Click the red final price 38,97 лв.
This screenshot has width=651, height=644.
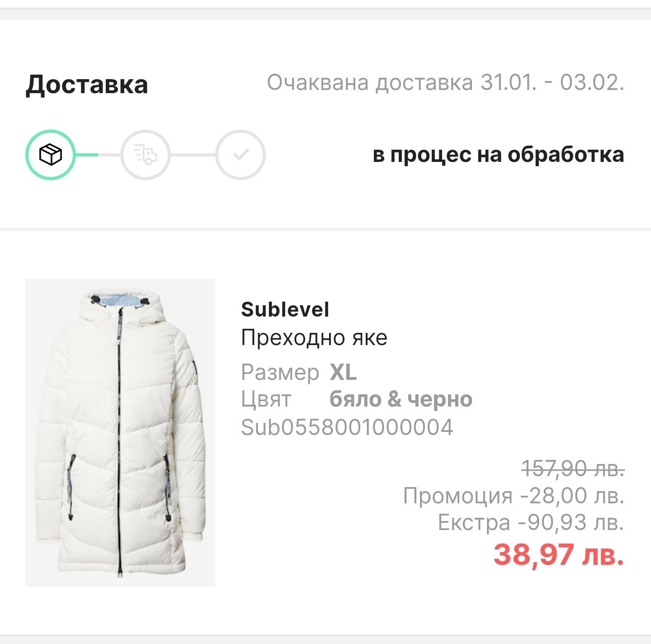click(558, 554)
